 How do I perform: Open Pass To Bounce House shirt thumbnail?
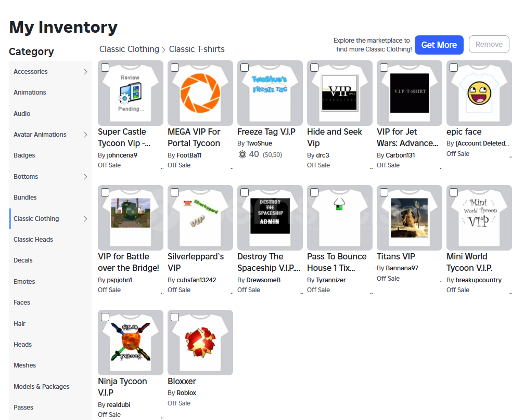[x=339, y=218]
